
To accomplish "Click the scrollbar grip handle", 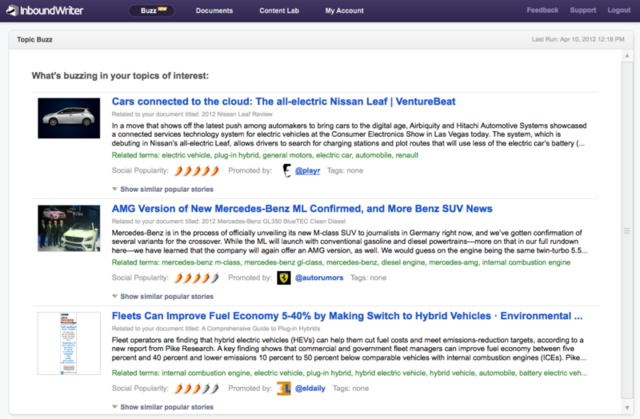I will 627,231.
